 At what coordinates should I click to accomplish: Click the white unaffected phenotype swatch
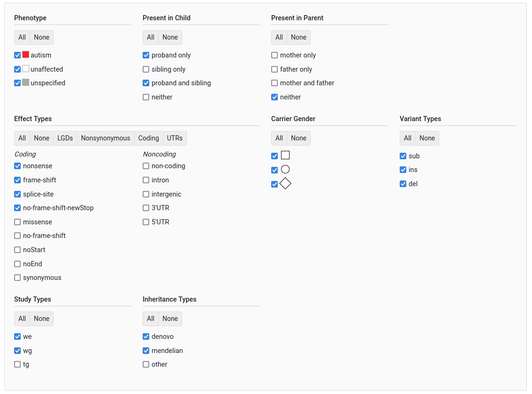[x=26, y=69]
